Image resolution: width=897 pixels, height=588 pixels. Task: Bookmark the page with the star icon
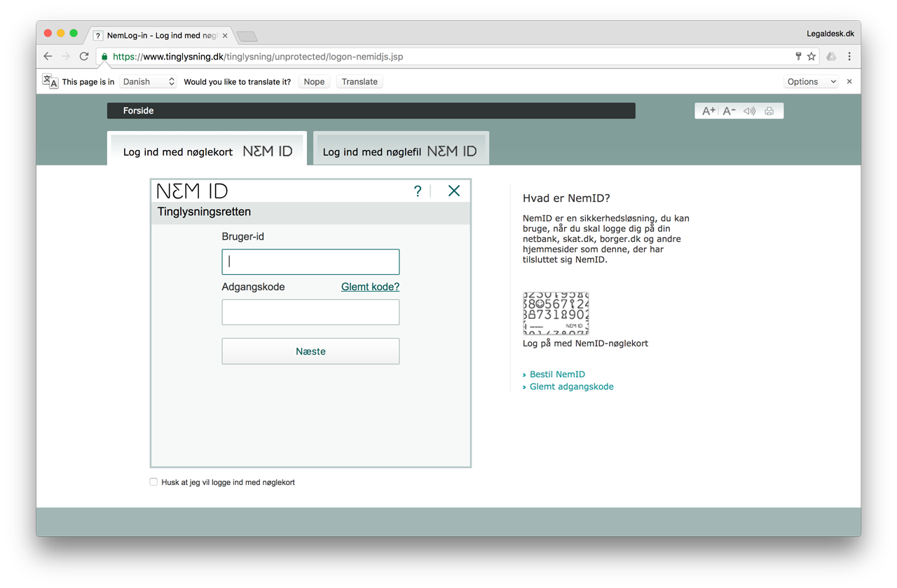pyautogui.click(x=812, y=56)
